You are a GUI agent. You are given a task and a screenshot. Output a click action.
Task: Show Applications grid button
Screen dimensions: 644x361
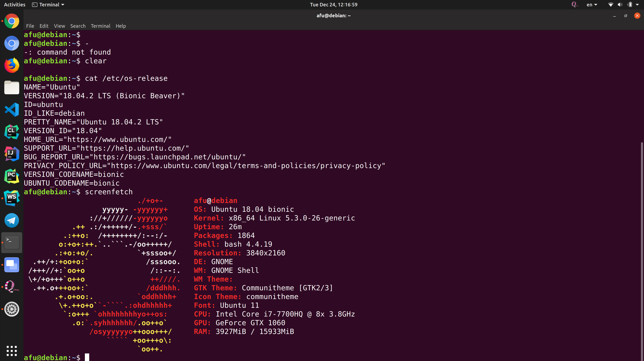pyautogui.click(x=12, y=351)
